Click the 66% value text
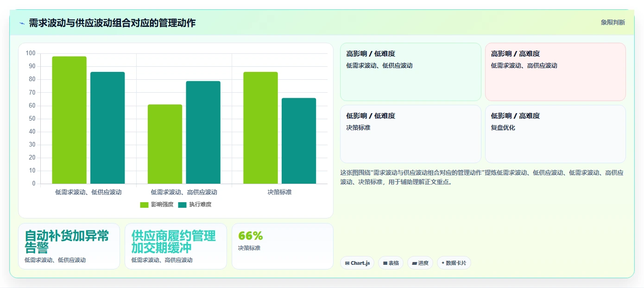 click(250, 236)
